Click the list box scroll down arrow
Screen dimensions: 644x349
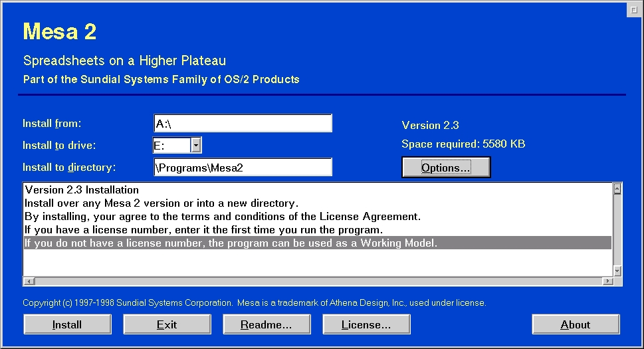pyautogui.click(x=617, y=271)
